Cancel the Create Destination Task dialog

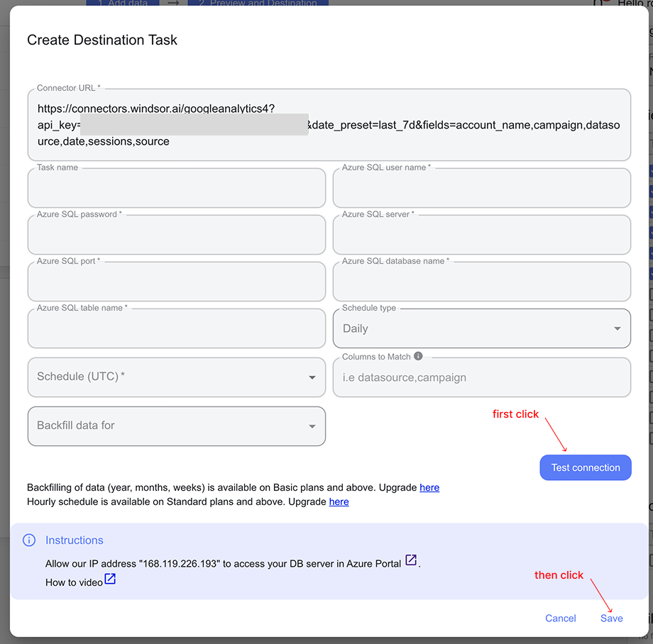(561, 618)
